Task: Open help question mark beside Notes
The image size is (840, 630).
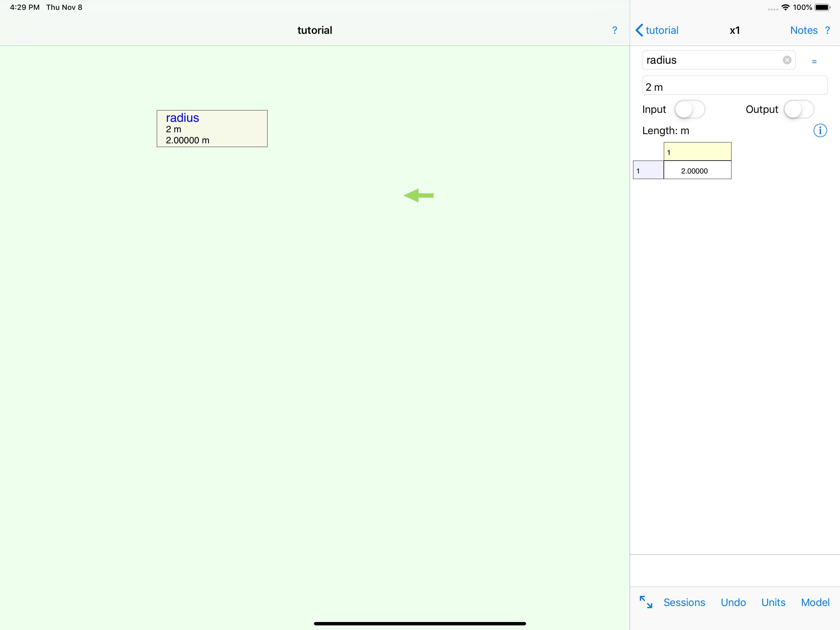Action: [x=827, y=30]
